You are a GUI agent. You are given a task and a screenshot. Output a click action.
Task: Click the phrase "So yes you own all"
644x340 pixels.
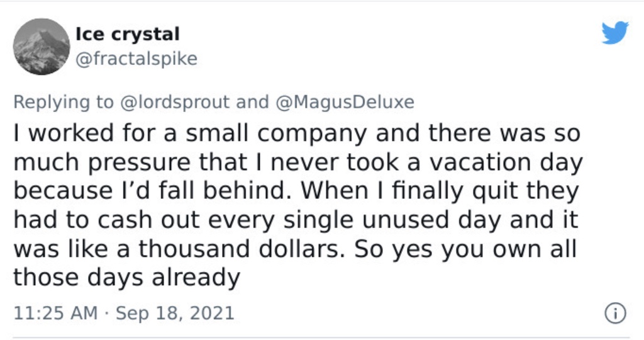click(465, 249)
